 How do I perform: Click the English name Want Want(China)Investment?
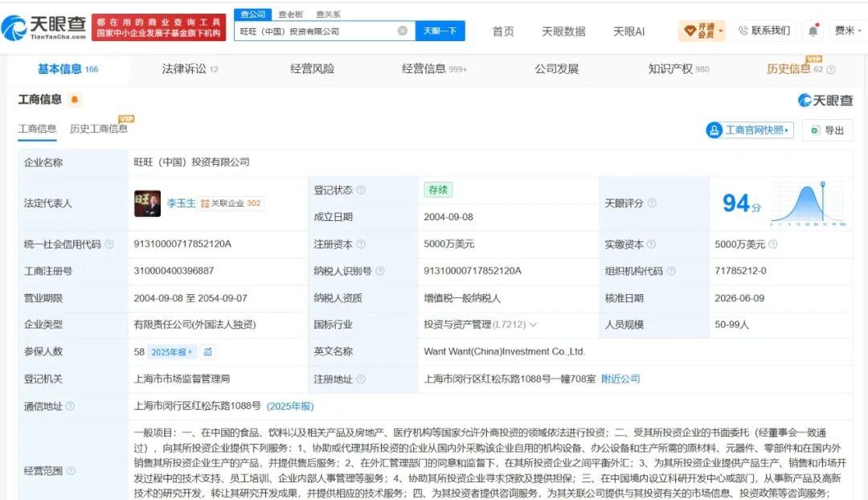point(504,351)
